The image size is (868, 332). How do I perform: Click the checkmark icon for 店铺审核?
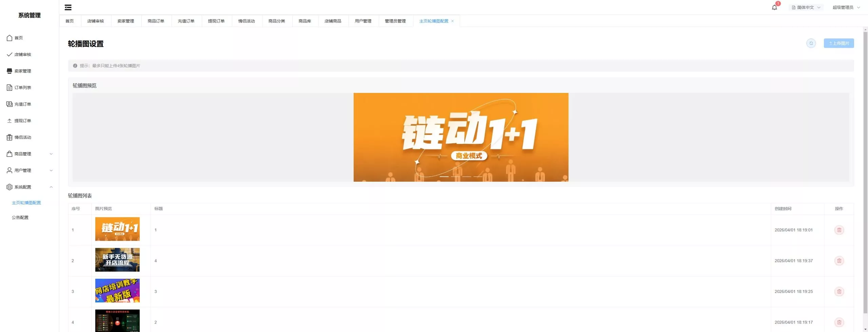click(9, 55)
